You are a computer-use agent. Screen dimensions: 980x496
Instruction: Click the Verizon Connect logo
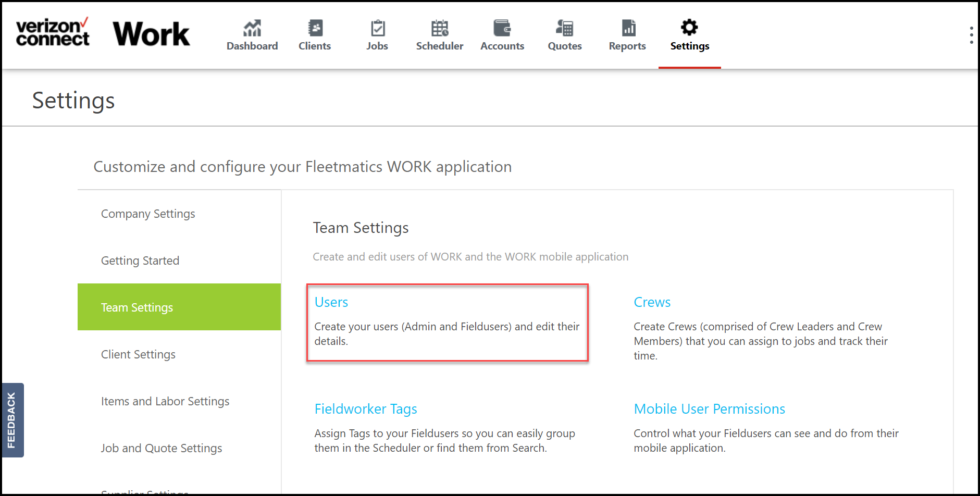53,32
